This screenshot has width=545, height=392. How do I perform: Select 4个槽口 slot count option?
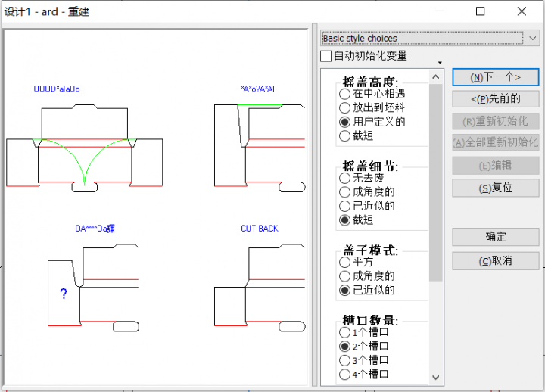[x=345, y=374]
